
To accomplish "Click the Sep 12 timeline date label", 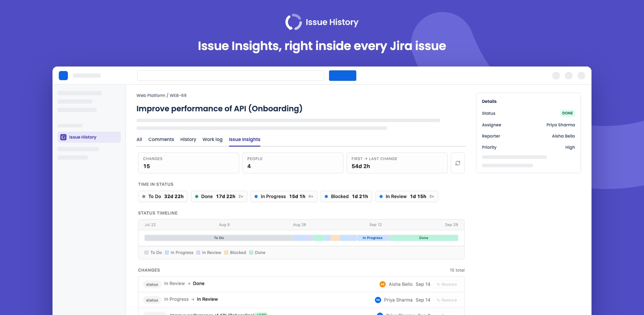I will pos(376,225).
